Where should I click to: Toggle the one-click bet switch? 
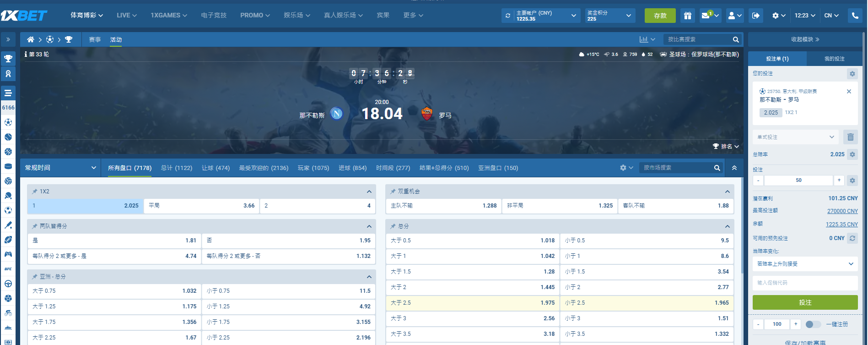click(813, 324)
